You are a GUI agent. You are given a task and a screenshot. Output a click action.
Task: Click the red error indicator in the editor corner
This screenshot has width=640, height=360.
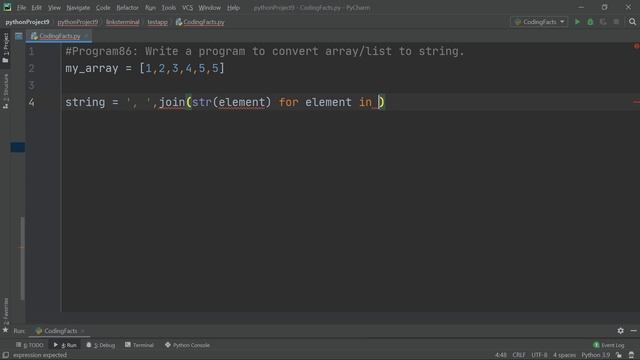[x=636, y=46]
